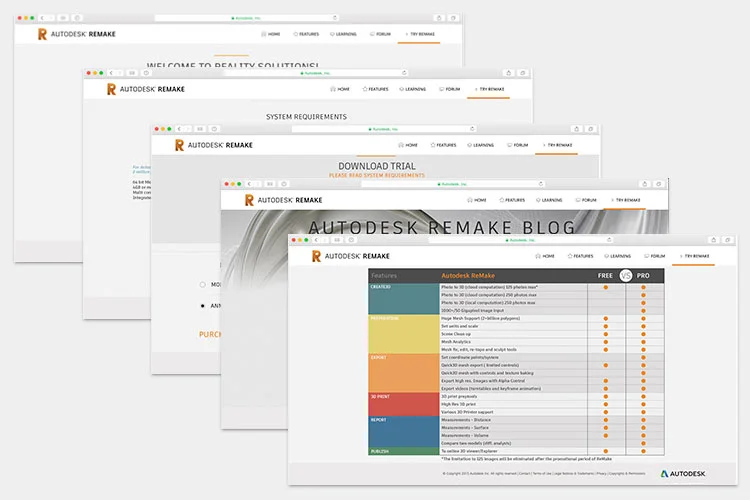Click the blue REPORT category cell
The height and width of the screenshot is (500, 750).
(x=404, y=432)
